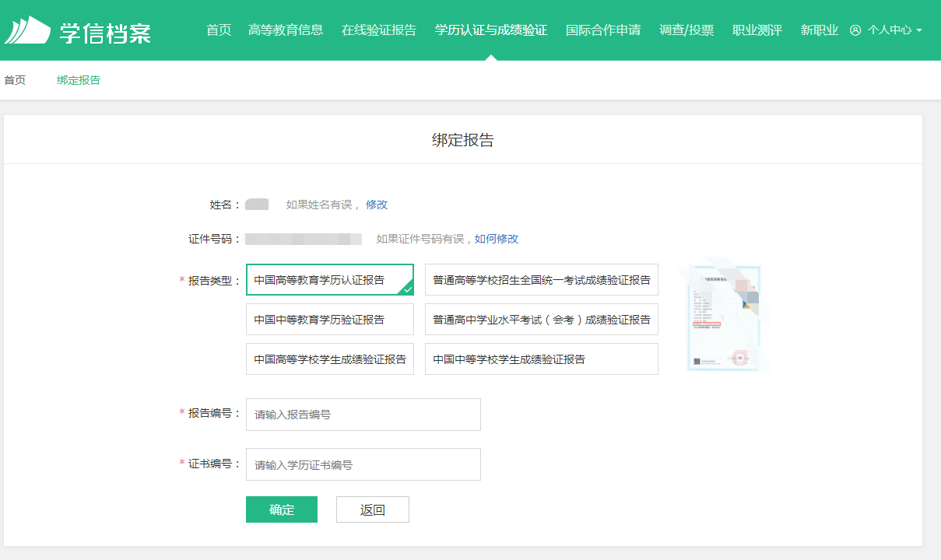Open the 如何修改 link for ID number
Image resolution: width=941 pixels, height=560 pixels.
click(497, 239)
